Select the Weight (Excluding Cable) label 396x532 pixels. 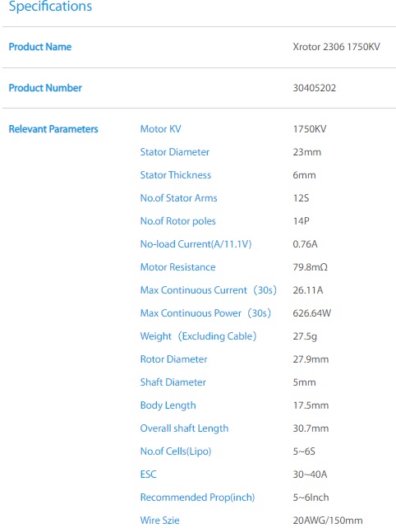click(x=198, y=336)
